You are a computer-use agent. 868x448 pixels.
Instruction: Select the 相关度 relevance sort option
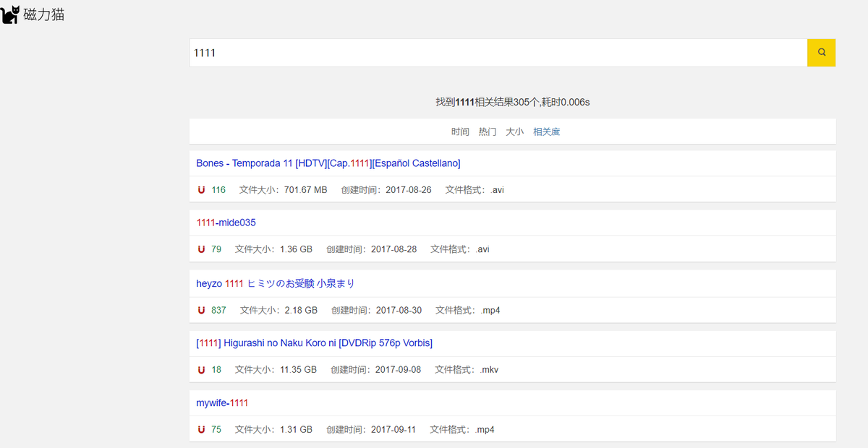(546, 131)
